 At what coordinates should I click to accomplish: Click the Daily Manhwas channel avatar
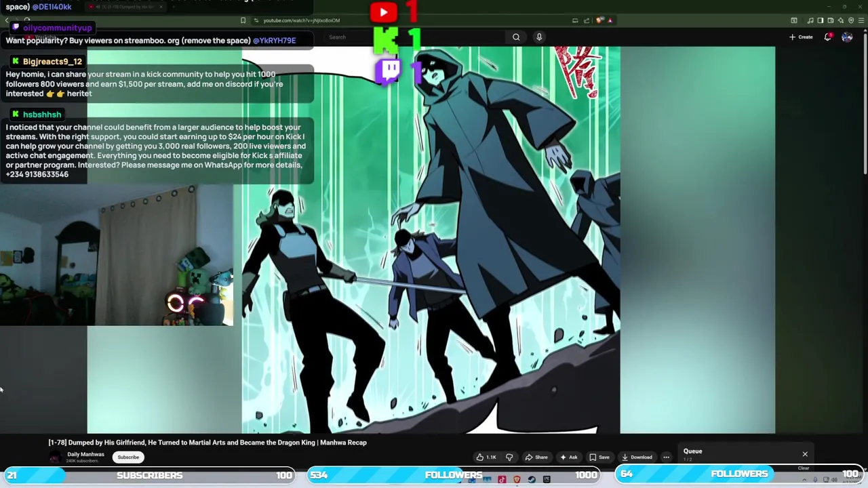click(x=54, y=457)
